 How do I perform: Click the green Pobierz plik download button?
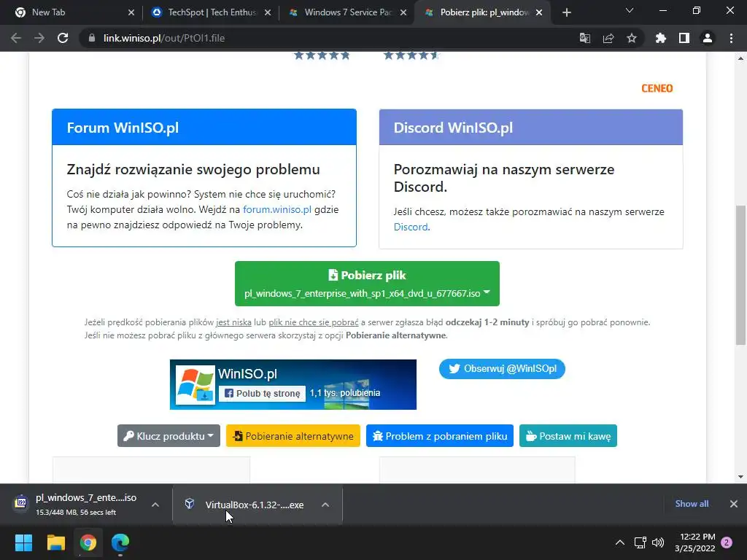tap(367, 284)
